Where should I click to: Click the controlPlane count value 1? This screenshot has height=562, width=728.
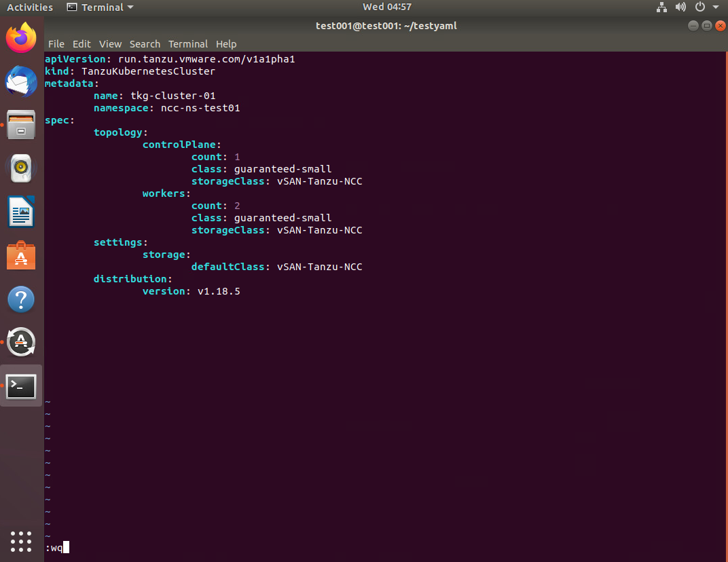[237, 157]
